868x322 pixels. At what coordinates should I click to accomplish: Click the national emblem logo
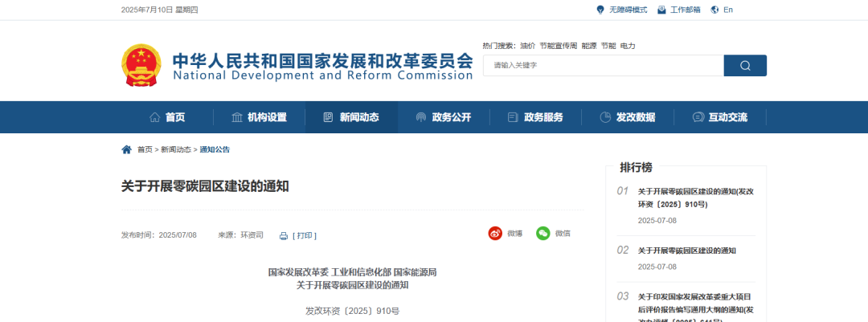[141, 66]
